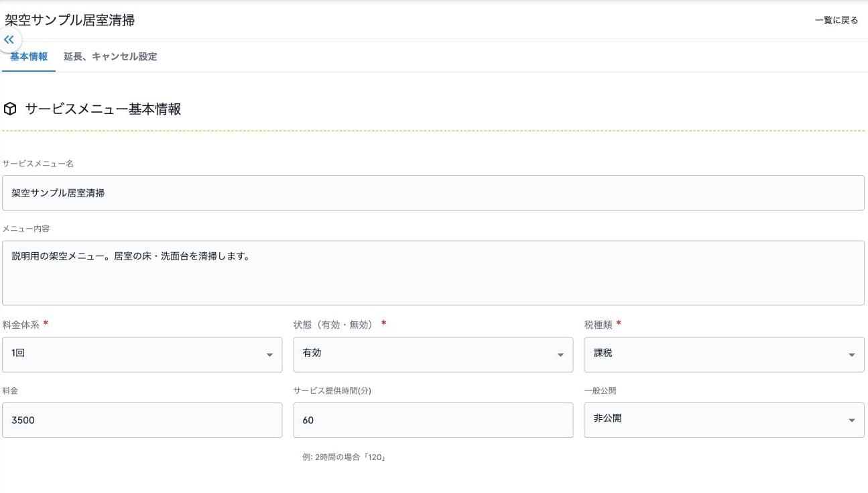This screenshot has height=493, width=868.
Task: Click the サービス提供時間(分) field label
Action: 332,390
